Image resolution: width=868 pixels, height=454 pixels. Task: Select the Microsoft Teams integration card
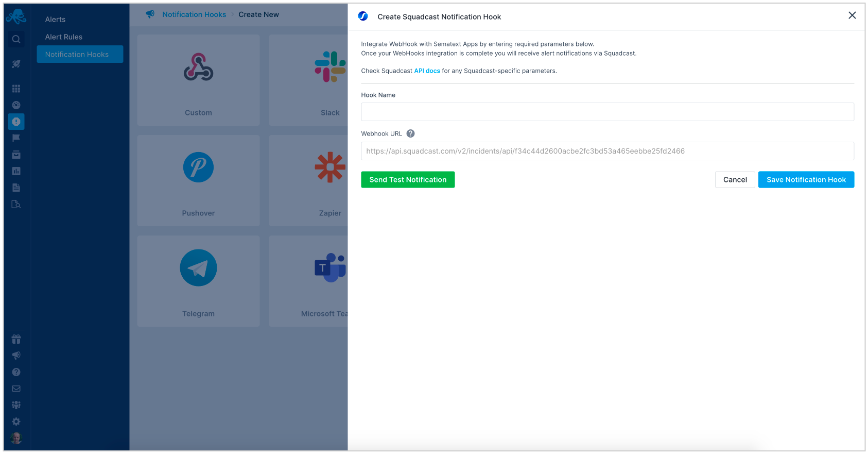309,281
